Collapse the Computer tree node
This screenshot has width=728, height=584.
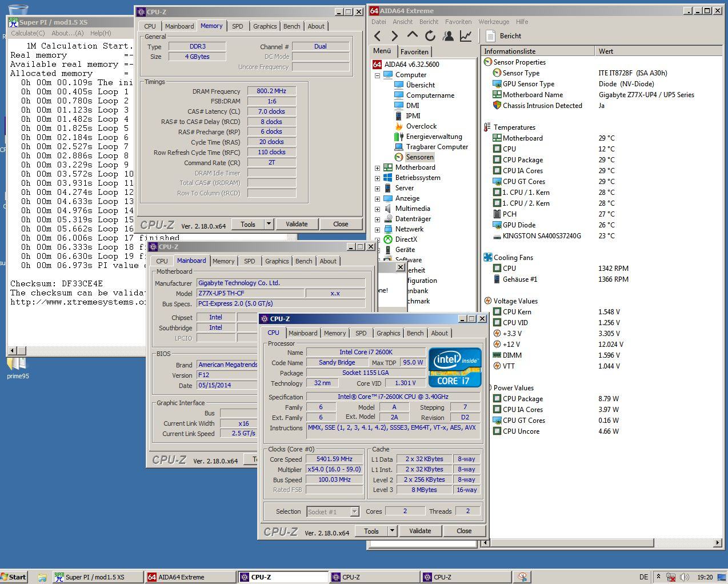(377, 75)
